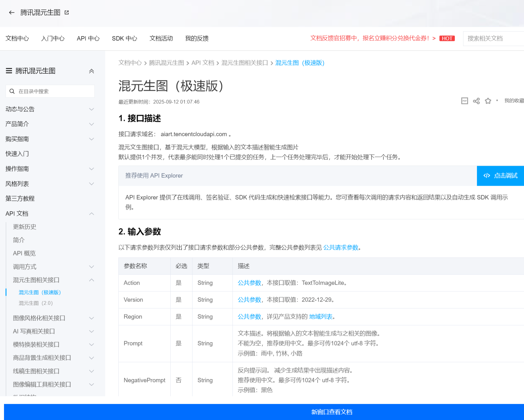
Task: Expand the AI 写真相关接口 group
Action: click(91, 332)
